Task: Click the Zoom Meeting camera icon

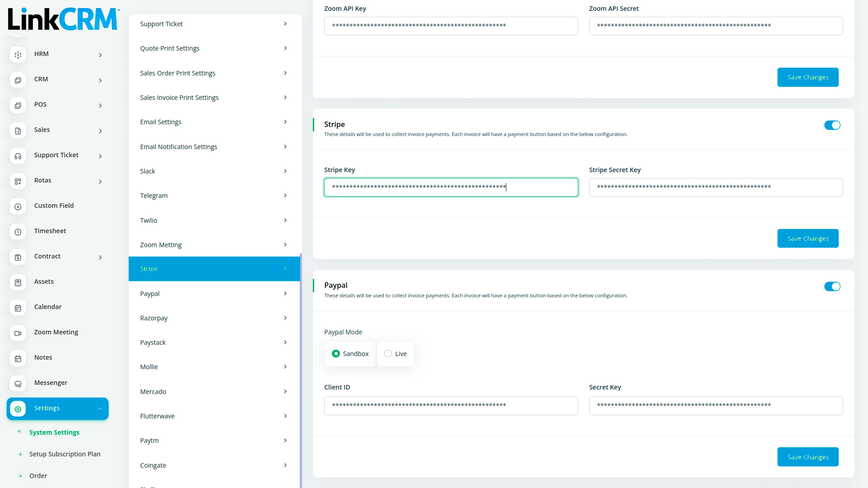Action: coord(18,333)
